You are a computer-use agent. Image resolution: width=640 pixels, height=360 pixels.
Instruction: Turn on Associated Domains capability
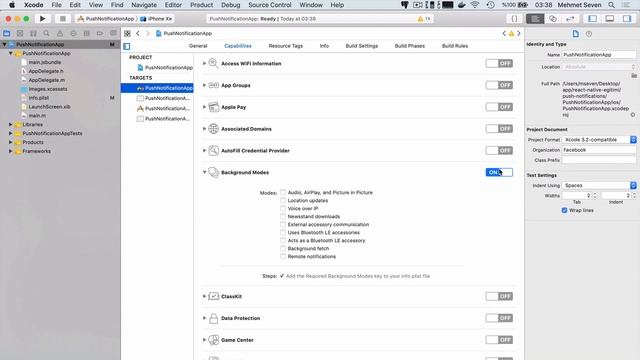click(x=499, y=129)
